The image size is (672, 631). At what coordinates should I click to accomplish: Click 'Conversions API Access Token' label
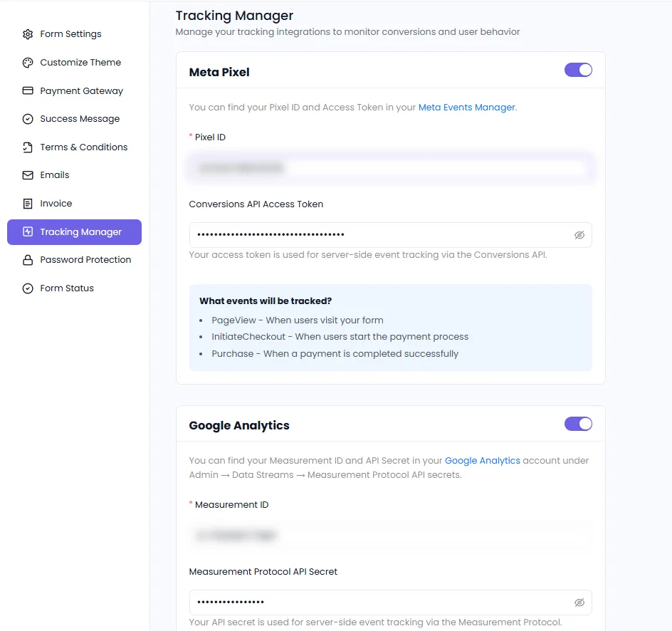256,204
